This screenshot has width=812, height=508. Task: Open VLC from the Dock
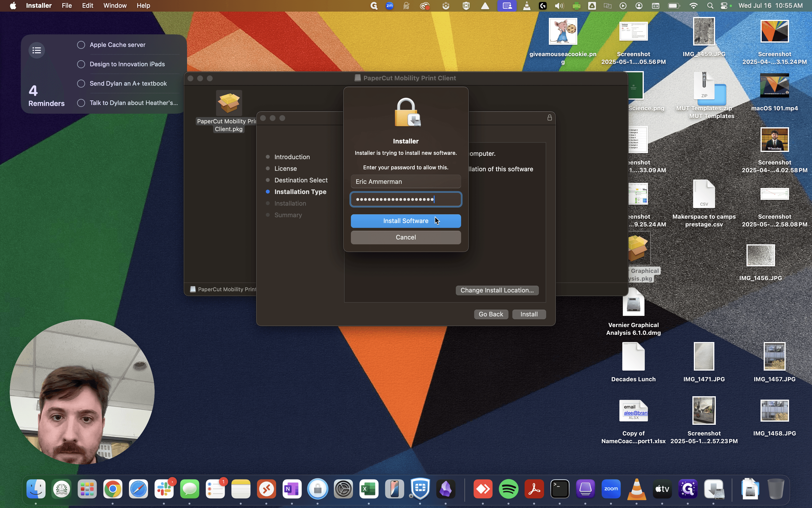[x=637, y=489]
